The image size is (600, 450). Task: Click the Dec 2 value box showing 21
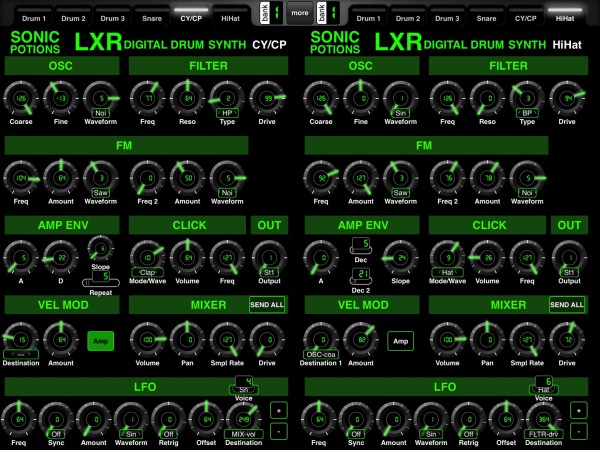click(x=361, y=276)
